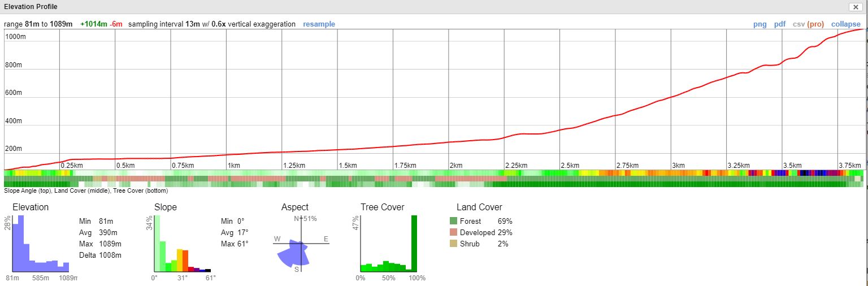Click the range 81m to 1089m text

(38, 24)
